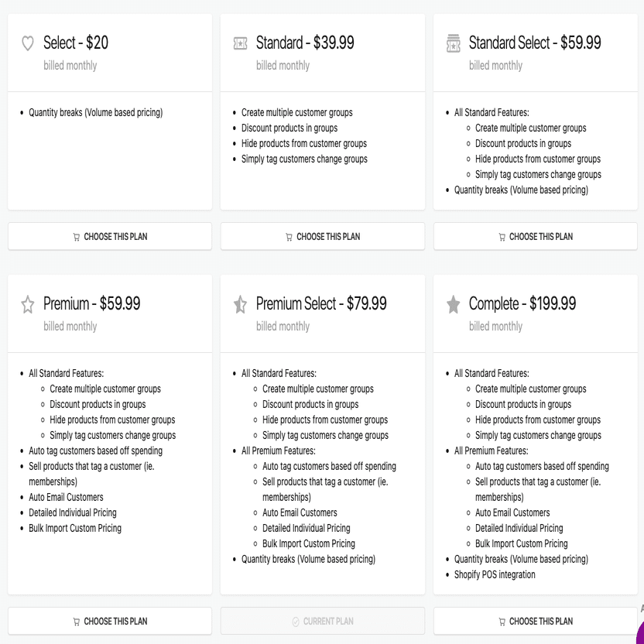Choose the Premium $59.99 plan
Screen dimensions: 644x644
point(110,622)
